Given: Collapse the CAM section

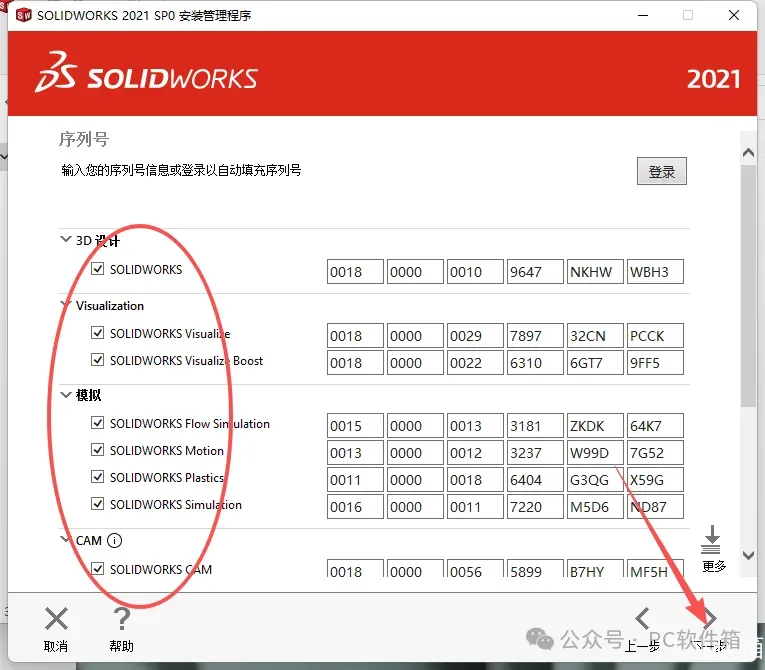Looking at the screenshot, I should [x=65, y=539].
